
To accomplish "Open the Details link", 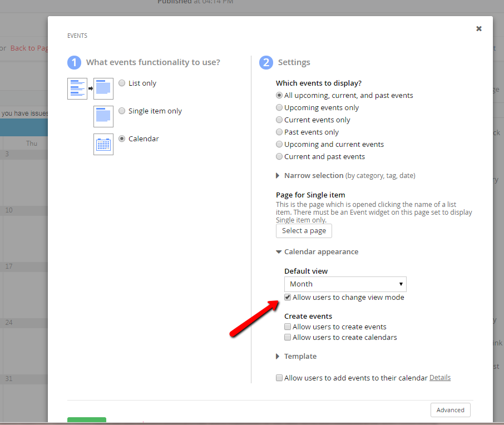I will point(440,377).
